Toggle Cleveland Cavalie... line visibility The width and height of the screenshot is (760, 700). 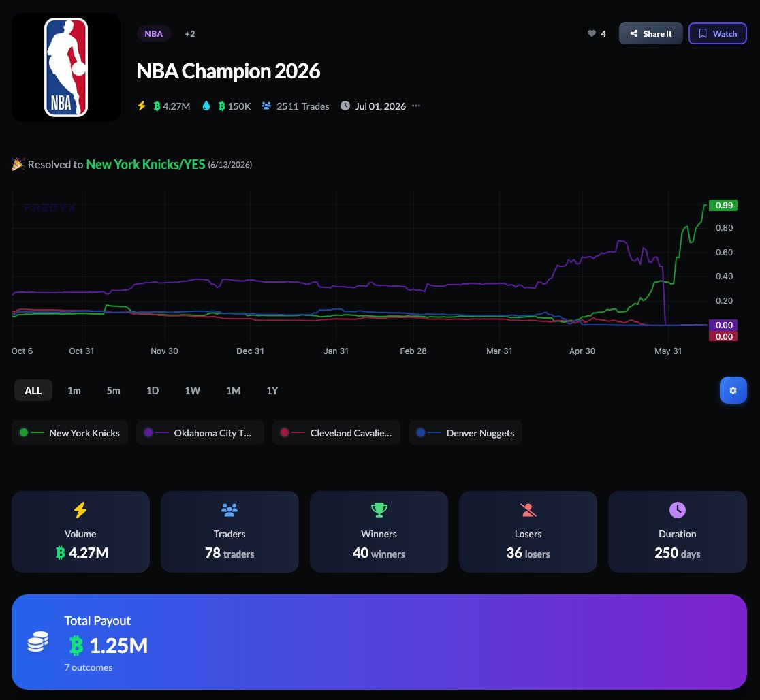pyautogui.click(x=336, y=432)
